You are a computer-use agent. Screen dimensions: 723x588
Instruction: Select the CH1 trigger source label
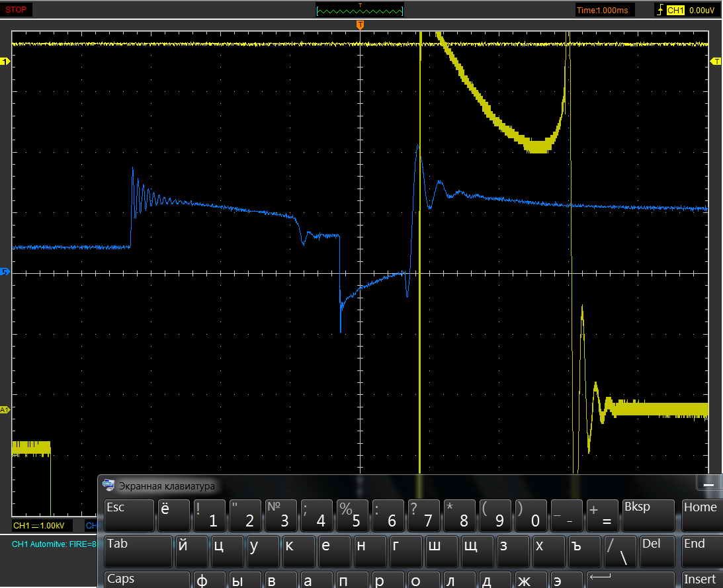click(675, 10)
